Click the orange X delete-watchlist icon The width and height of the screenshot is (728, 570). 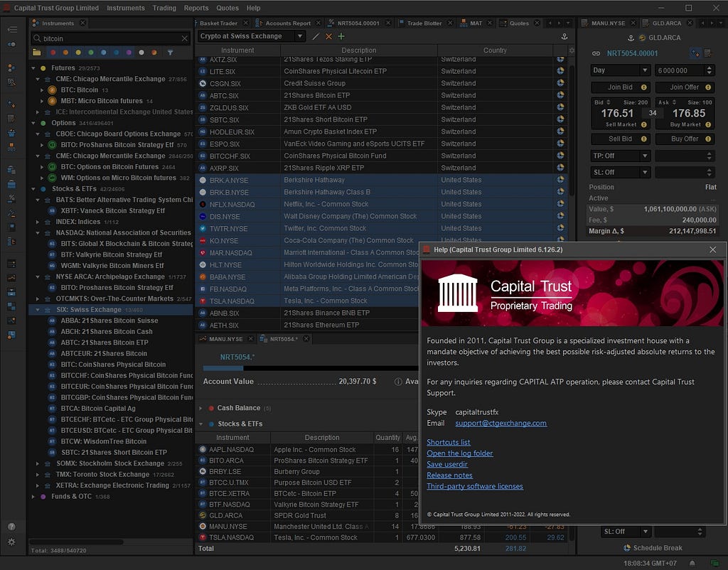pos(328,36)
